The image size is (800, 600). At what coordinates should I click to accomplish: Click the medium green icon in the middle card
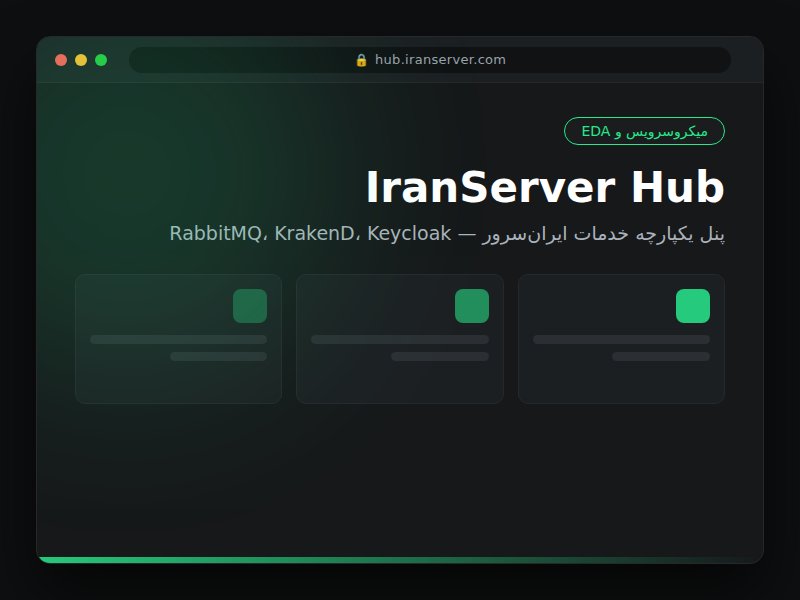click(x=472, y=306)
